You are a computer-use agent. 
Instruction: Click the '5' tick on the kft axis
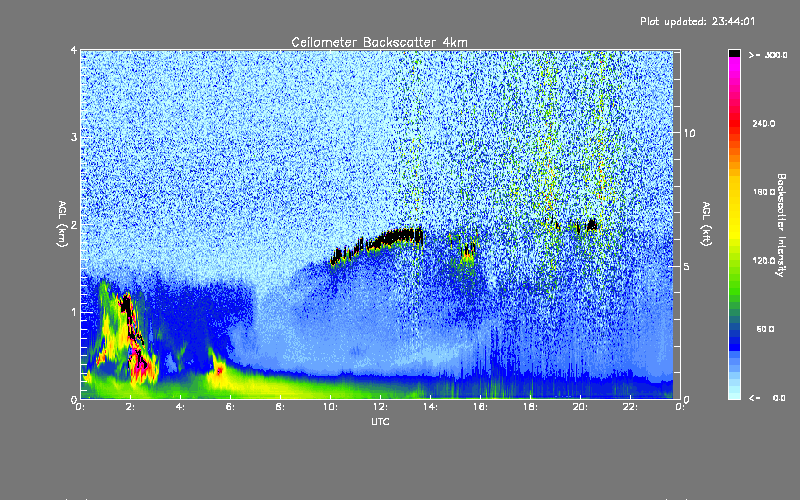click(x=687, y=266)
